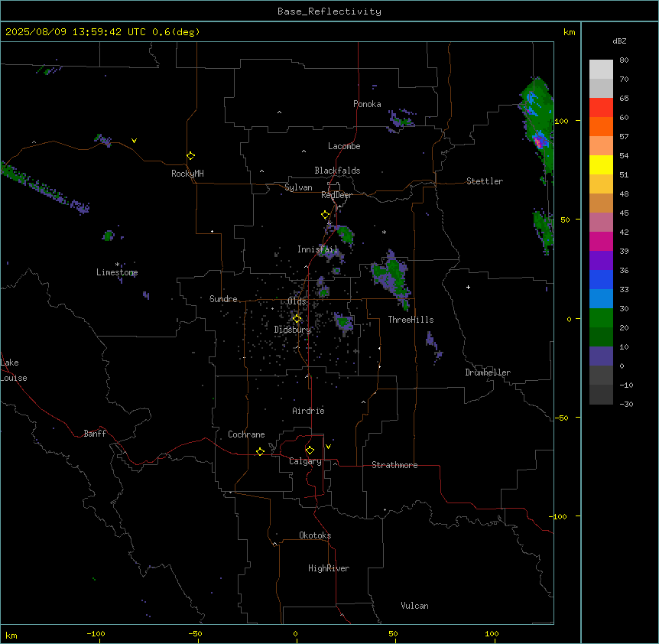Select the blue 33-36 dBZ legend swatch
This screenshot has width=659, height=644.
(x=601, y=279)
